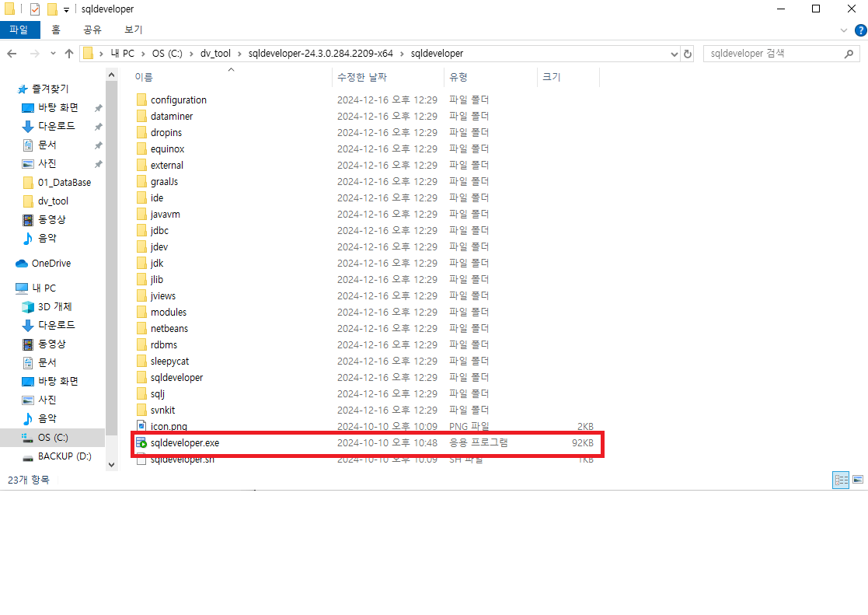The height and width of the screenshot is (615, 868).
Task: Select the jviews folder
Action: [162, 296]
